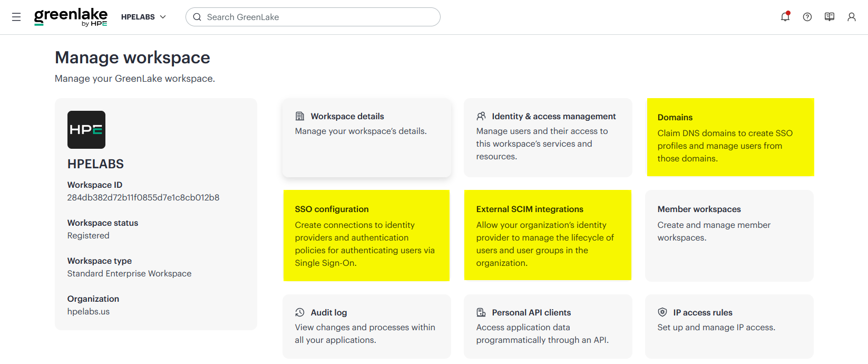Open the user profile icon
The width and height of the screenshot is (868, 364).
852,17
